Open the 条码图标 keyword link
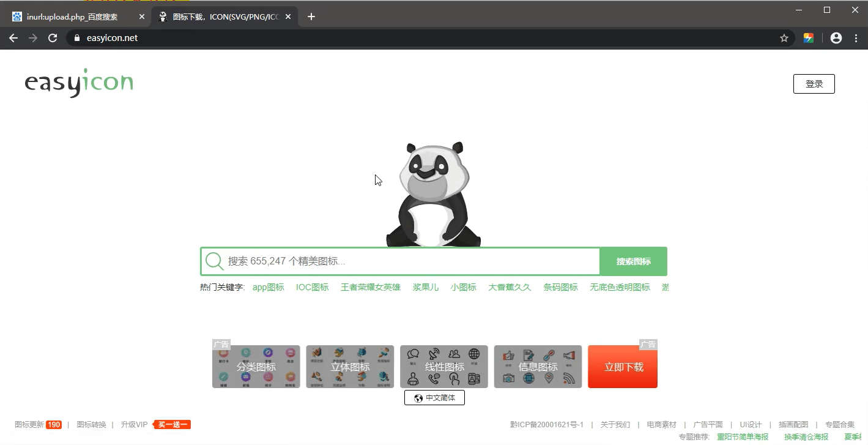This screenshot has height=445, width=868. [561, 287]
